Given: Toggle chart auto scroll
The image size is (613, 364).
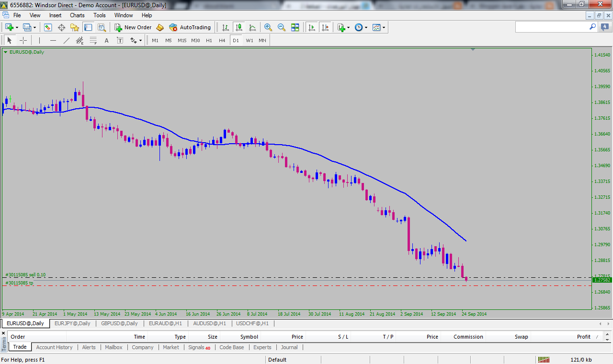Looking at the screenshot, I should click(x=312, y=27).
